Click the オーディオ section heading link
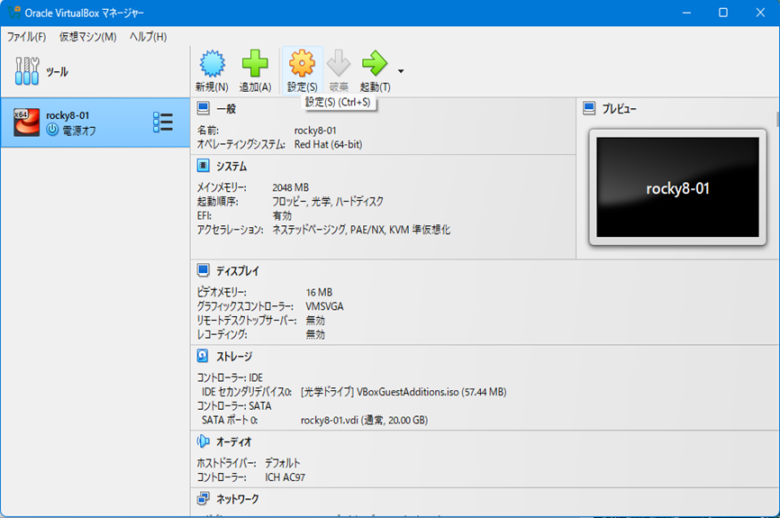780x518 pixels. pos(234,441)
